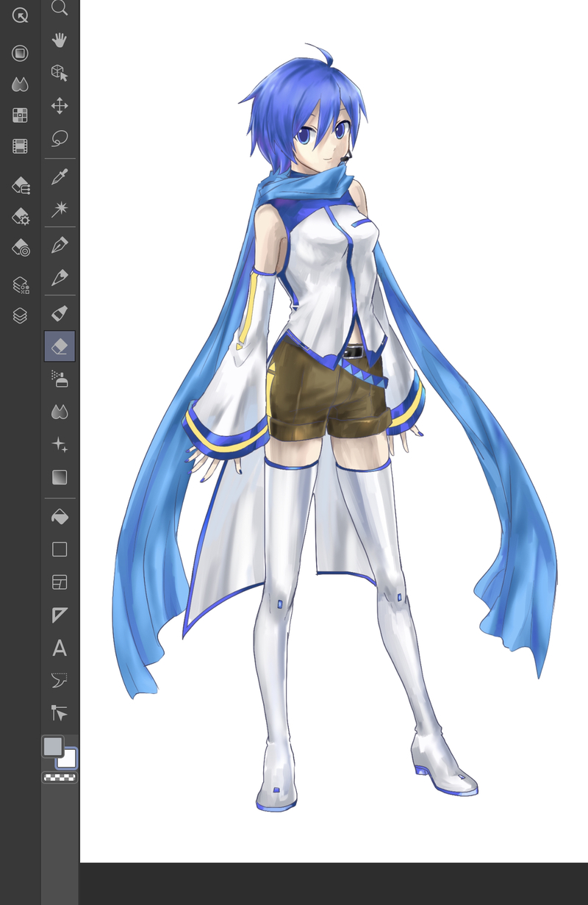Select the Airbrush spray tool

pos(60,379)
